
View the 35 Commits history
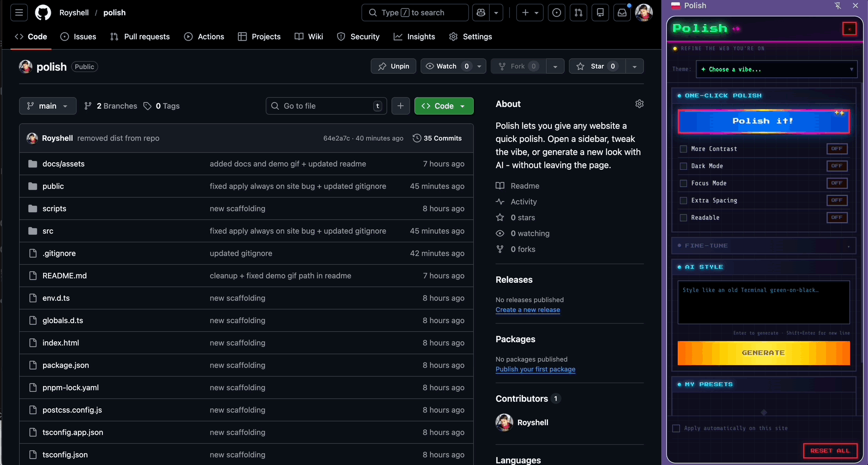(437, 138)
